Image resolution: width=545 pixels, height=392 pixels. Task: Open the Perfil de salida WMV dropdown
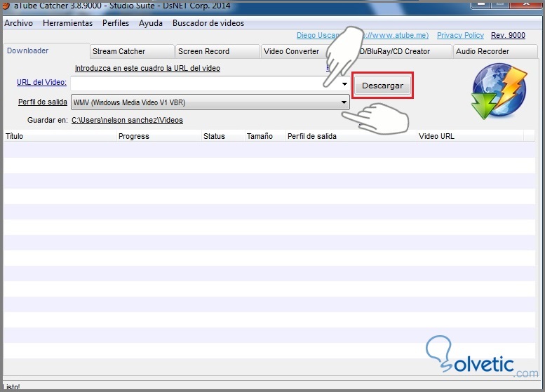click(x=210, y=102)
